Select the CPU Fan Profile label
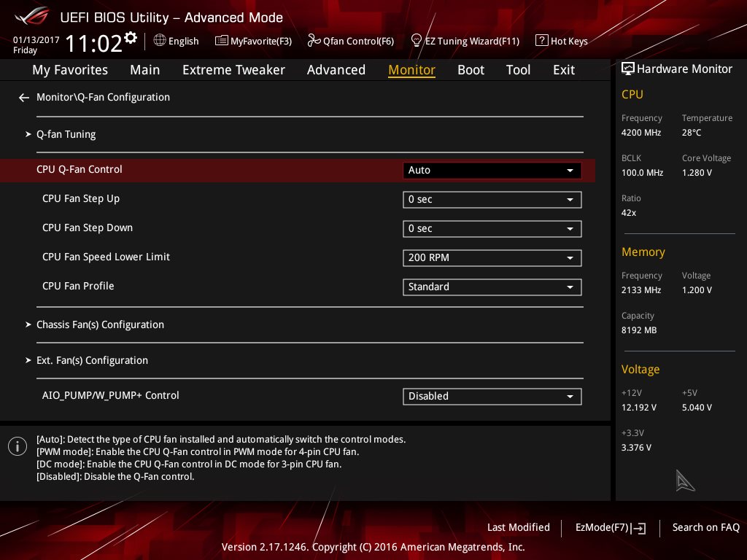Viewport: 747px width, 560px height. click(x=78, y=286)
